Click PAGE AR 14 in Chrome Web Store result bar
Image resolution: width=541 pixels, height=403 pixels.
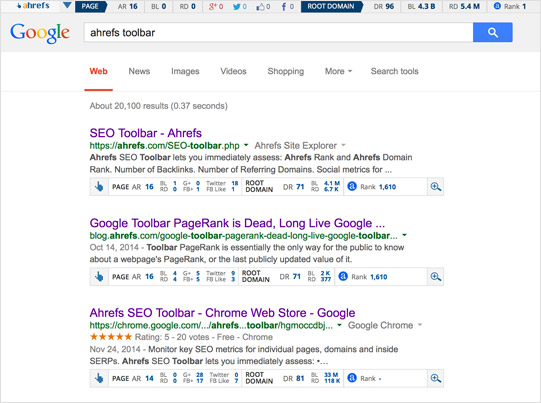[x=133, y=379]
